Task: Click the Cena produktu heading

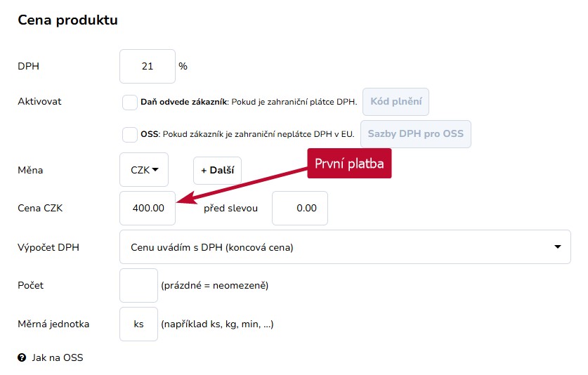Action: 68,20
